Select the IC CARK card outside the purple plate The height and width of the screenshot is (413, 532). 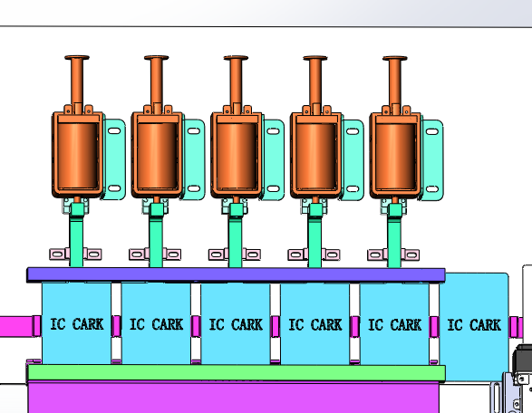[x=474, y=327]
